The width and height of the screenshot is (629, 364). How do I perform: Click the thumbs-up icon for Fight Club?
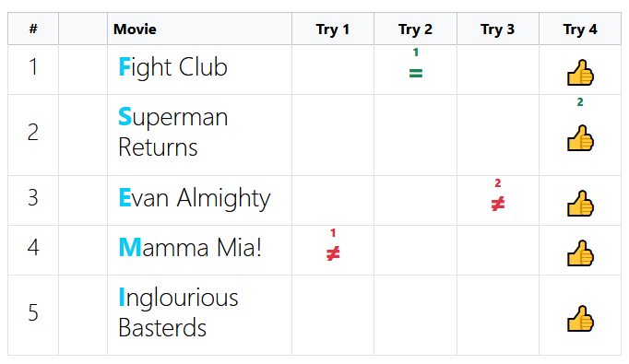click(580, 73)
